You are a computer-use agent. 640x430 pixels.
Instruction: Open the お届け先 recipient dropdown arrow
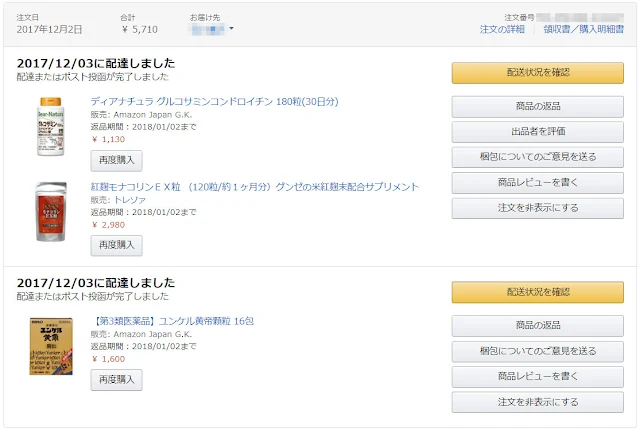coord(231,29)
